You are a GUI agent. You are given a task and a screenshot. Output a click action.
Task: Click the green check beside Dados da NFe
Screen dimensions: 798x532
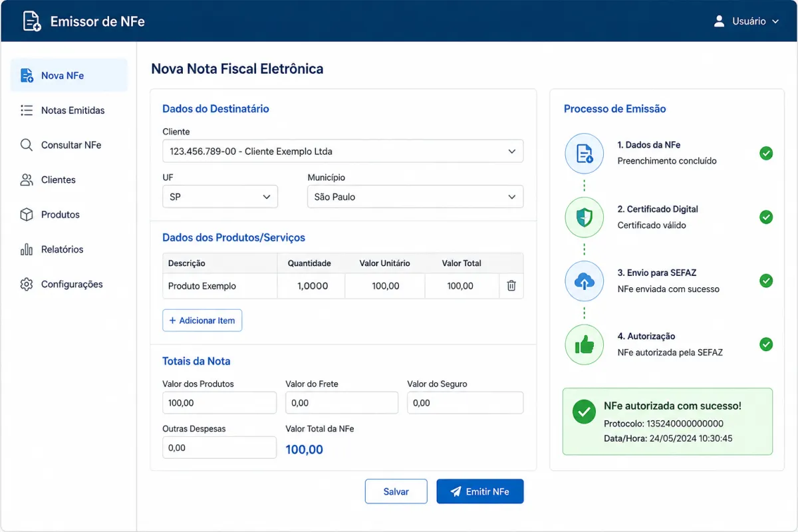766,154
